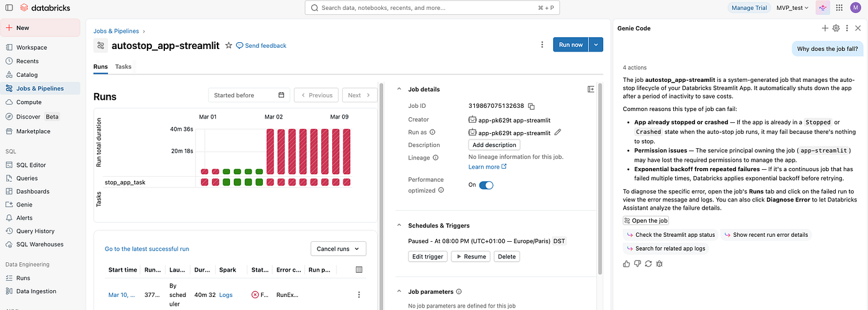Click the Started before date field
This screenshot has width=868, height=310.
[249, 95]
